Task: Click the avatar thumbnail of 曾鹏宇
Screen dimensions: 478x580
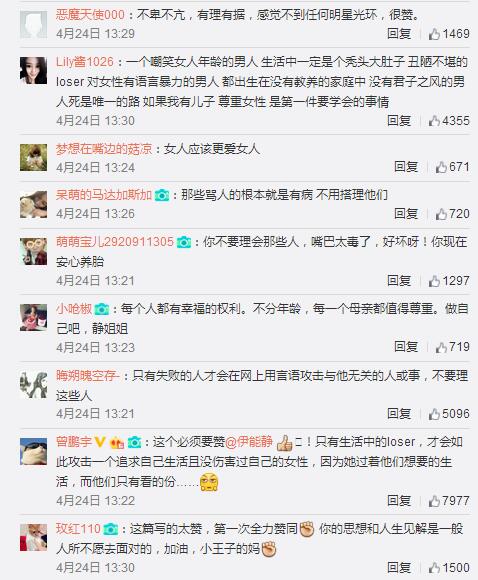Action: 33,451
